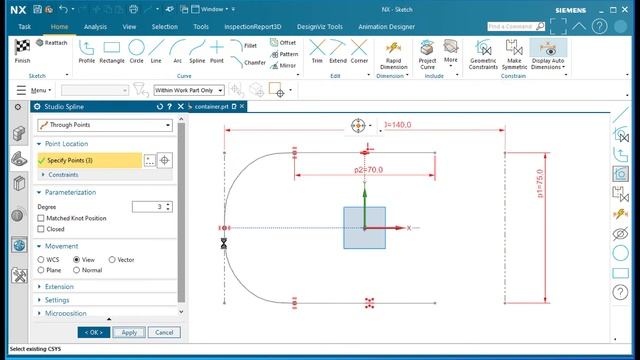Viewport: 640px width, 360px height.
Task: Click the Studio Spline dialog scrollbar
Action: pyautogui.click(x=182, y=212)
